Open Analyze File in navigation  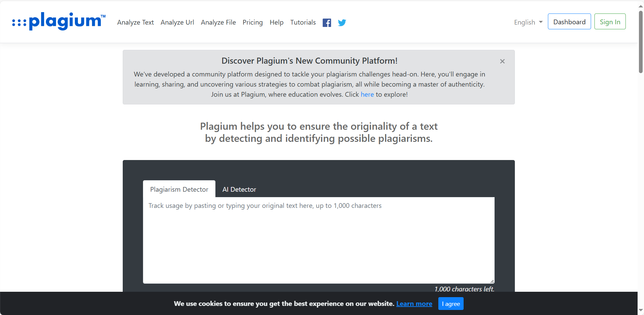tap(218, 22)
